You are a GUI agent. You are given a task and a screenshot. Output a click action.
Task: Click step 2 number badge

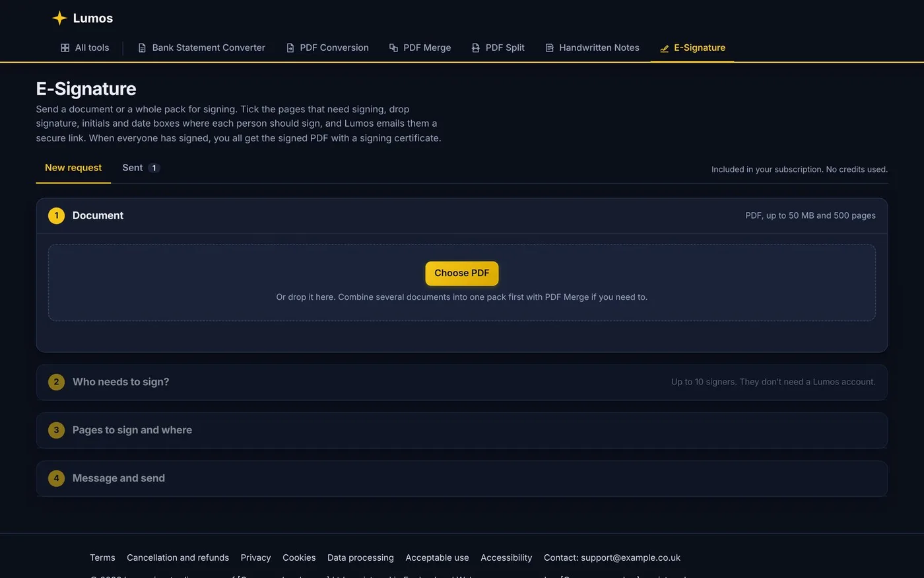[56, 382]
